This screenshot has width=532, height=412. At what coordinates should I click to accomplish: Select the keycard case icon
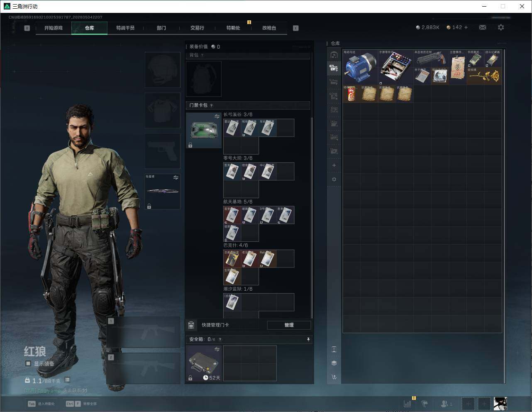tap(204, 130)
